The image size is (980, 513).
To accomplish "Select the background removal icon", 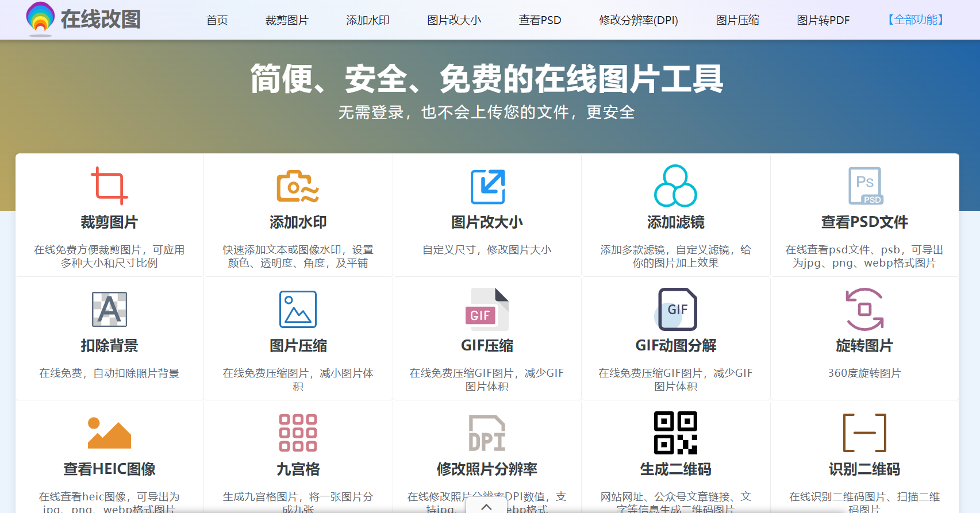I will [109, 309].
